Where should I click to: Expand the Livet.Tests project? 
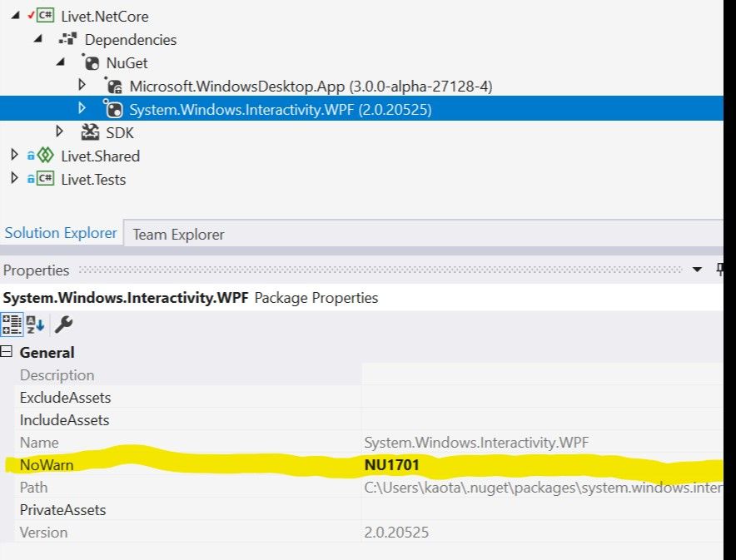click(14, 178)
